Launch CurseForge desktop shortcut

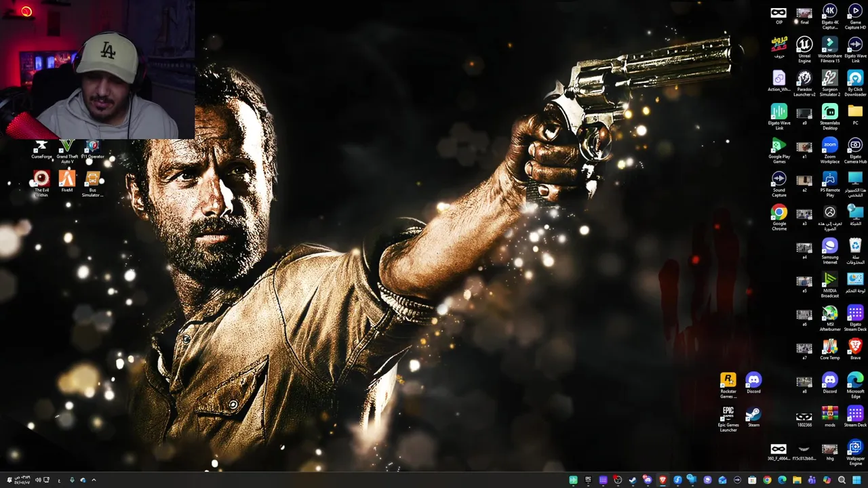41,150
